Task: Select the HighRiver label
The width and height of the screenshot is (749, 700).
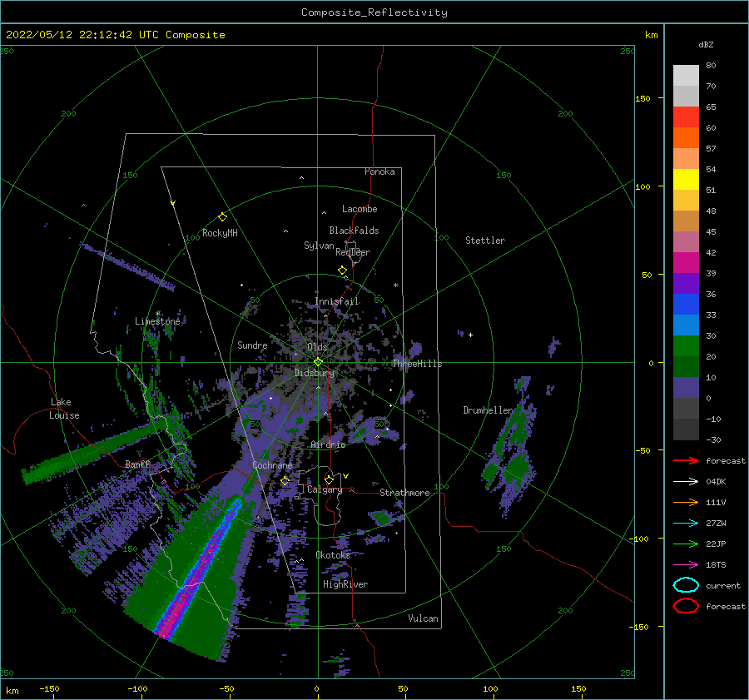Action: (x=345, y=584)
